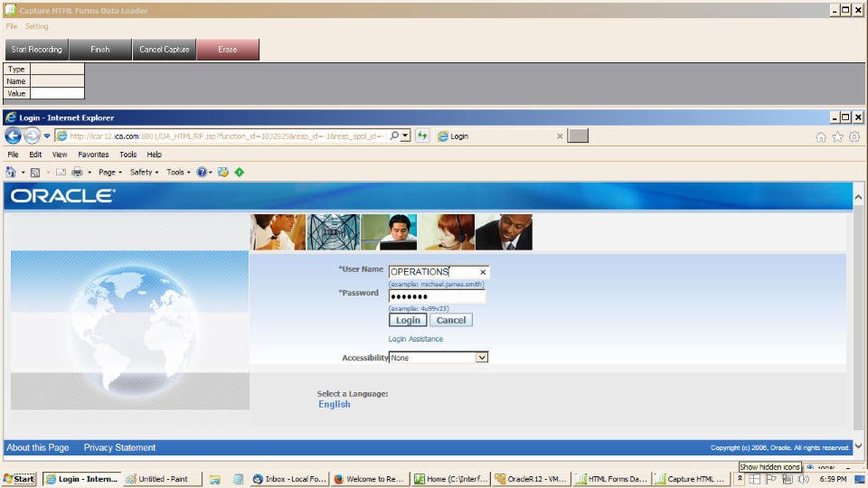Click the Oracle logo
This screenshot has width=868, height=488.
click(63, 196)
